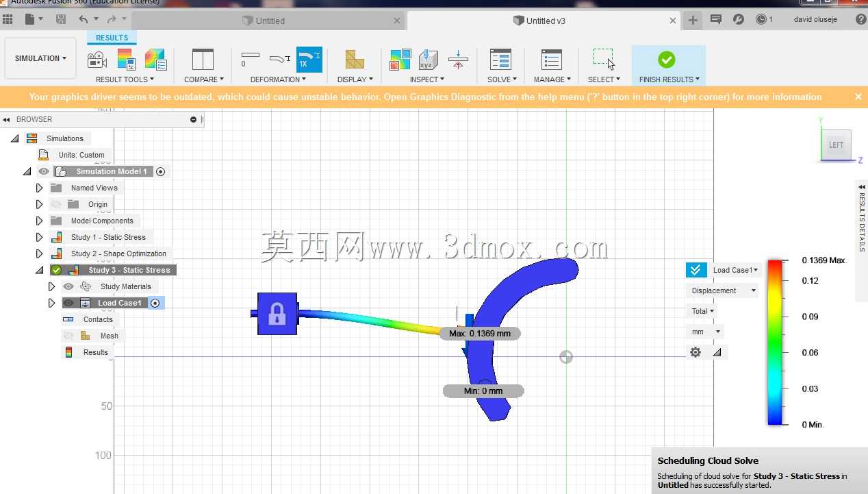This screenshot has width=868, height=494.
Task: Click the Save disk icon
Action: (60, 19)
